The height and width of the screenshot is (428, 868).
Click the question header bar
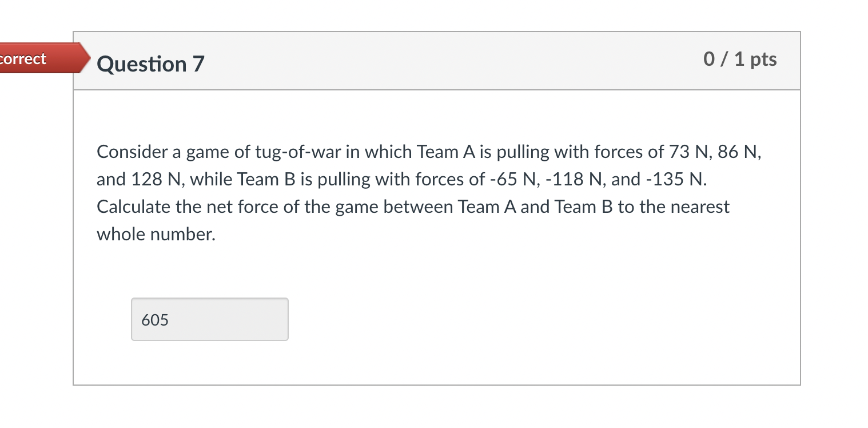(435, 61)
